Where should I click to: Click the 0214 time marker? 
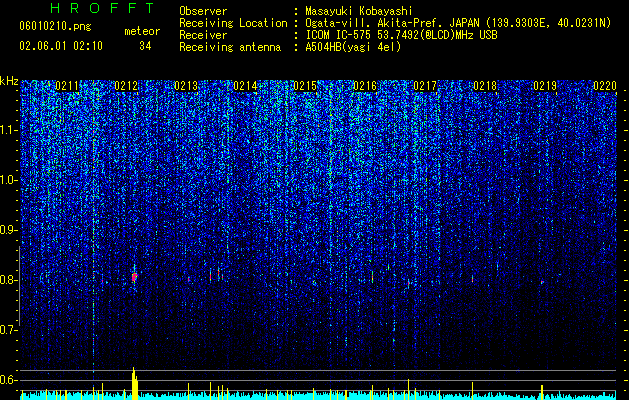coord(245,86)
